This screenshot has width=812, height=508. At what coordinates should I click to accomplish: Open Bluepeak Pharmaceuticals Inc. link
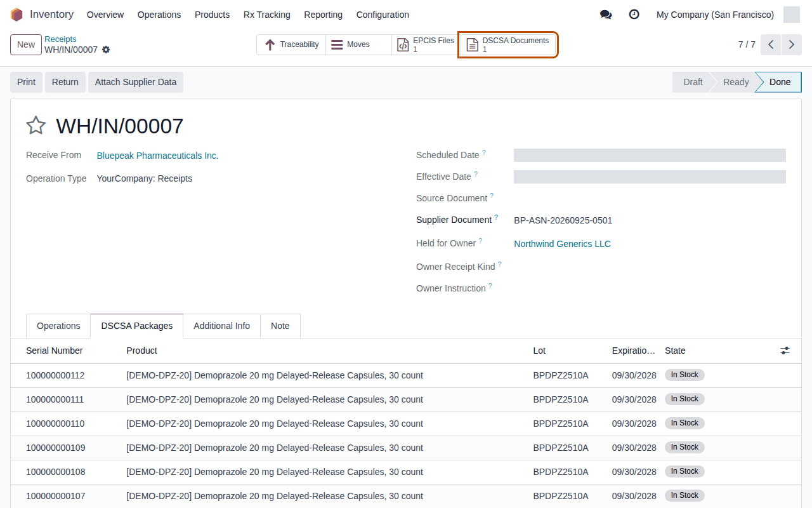[157, 156]
